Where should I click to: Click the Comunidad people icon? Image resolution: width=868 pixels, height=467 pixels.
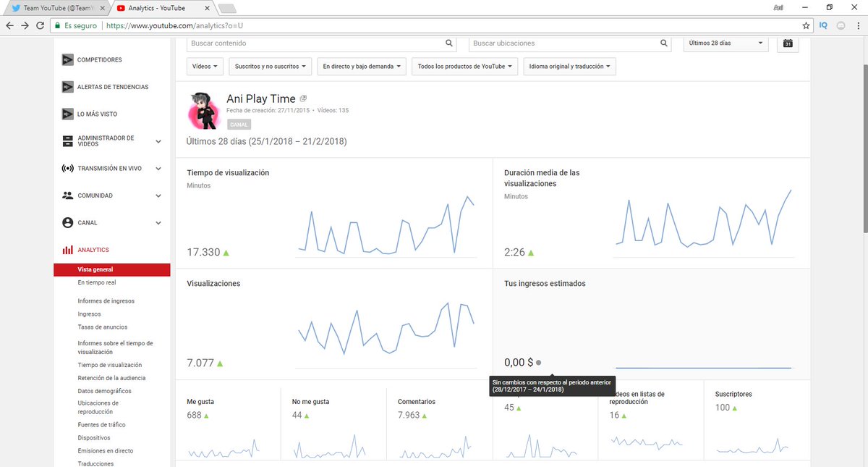pyautogui.click(x=67, y=195)
